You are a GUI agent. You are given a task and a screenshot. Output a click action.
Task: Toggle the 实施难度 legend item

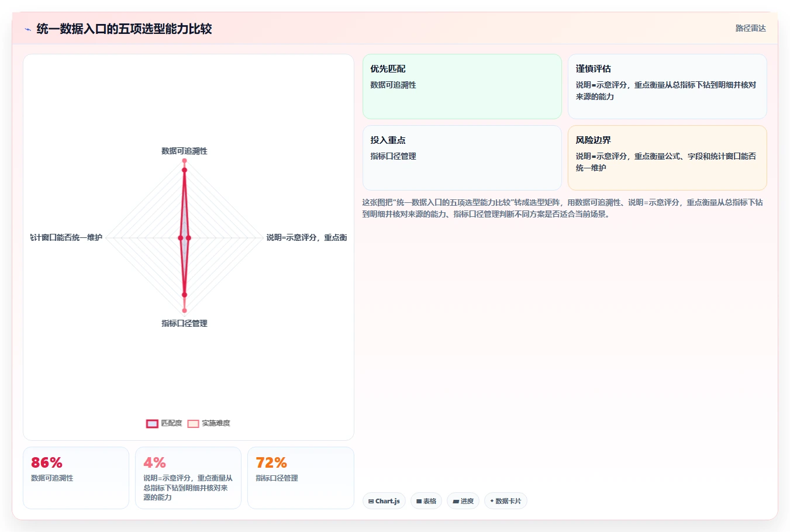tap(209, 423)
